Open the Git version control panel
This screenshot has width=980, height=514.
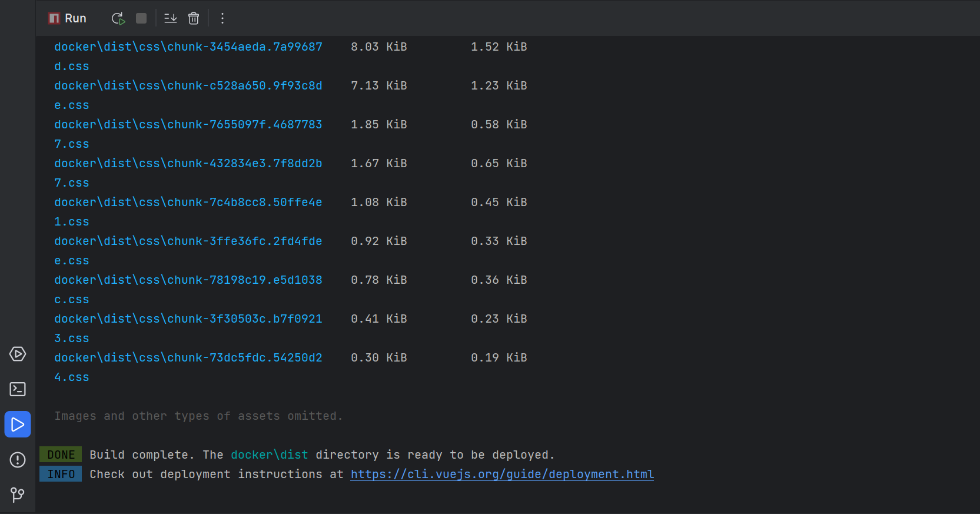coord(18,495)
